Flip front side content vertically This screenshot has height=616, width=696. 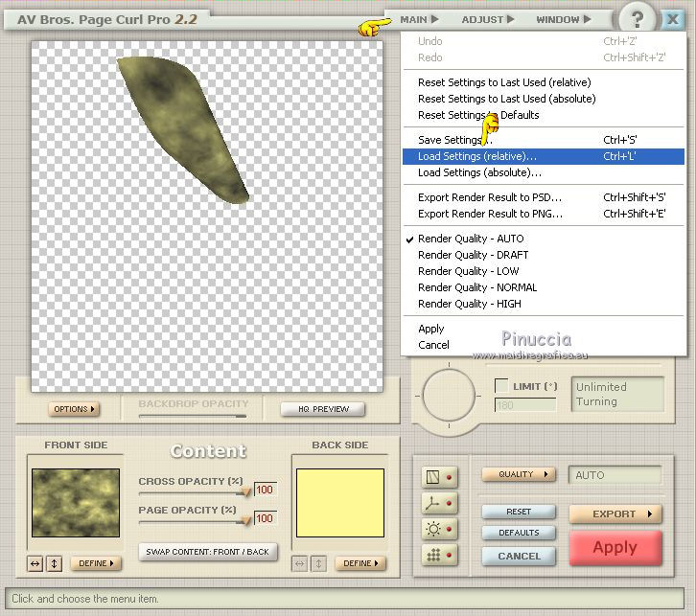[55, 563]
